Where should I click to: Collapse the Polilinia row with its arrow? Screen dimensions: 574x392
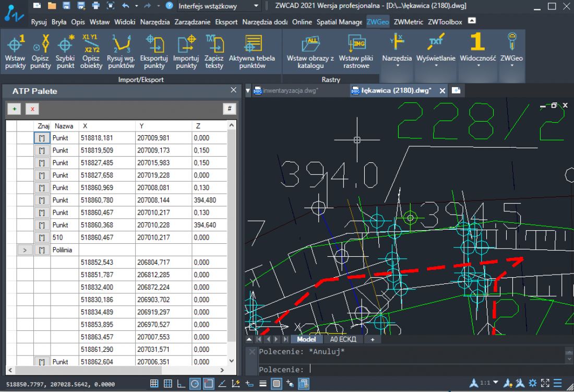pos(25,250)
